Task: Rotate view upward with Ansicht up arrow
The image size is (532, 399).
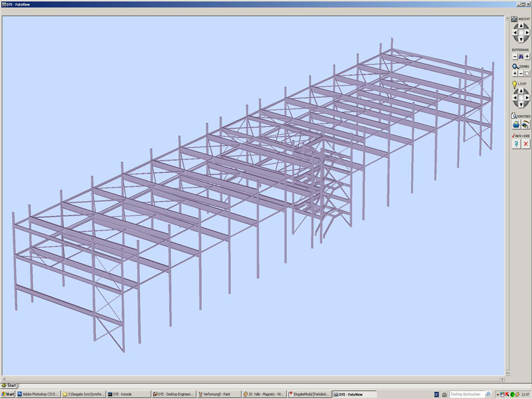Action: click(521, 26)
